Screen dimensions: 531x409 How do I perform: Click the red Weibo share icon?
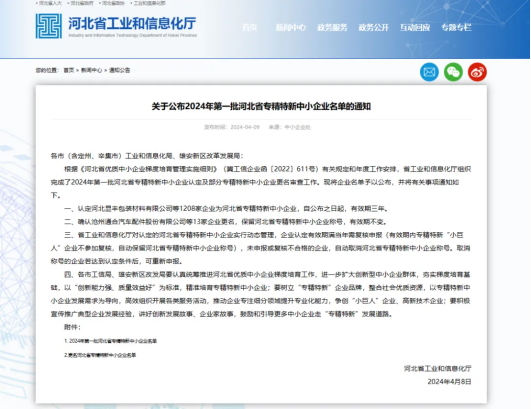click(477, 72)
